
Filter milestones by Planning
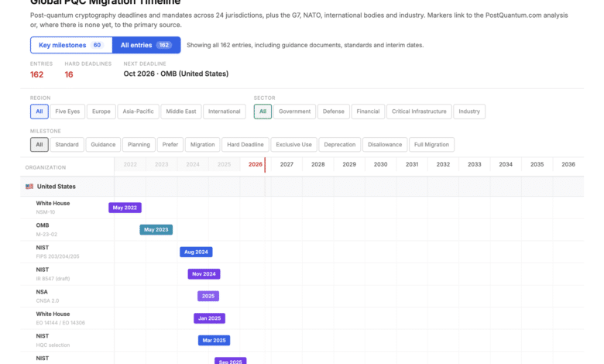139,145
